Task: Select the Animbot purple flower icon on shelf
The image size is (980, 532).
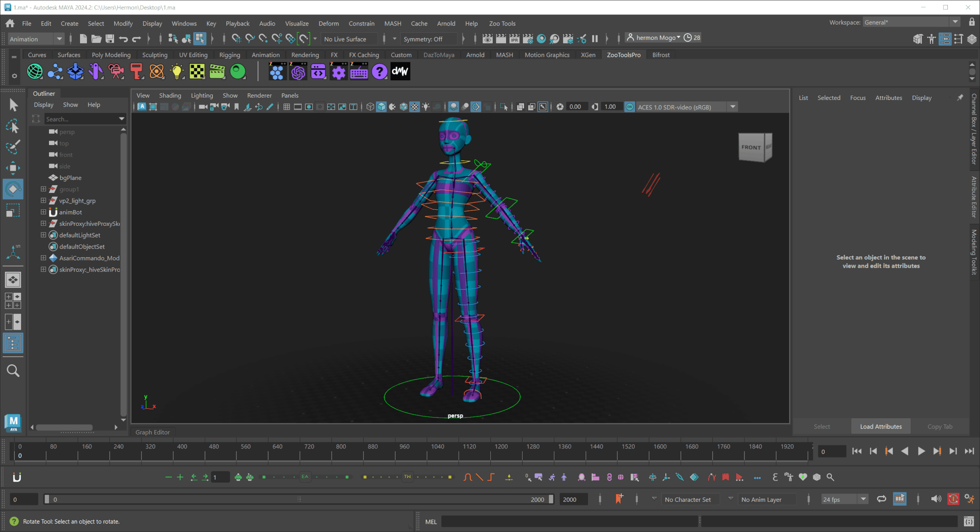Action: 298,71
